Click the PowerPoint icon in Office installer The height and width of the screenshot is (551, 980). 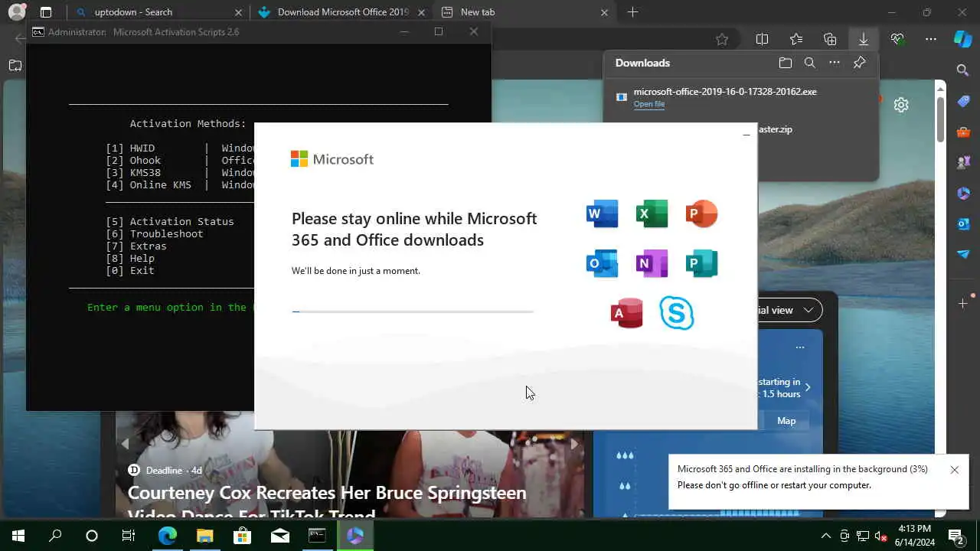701,214
